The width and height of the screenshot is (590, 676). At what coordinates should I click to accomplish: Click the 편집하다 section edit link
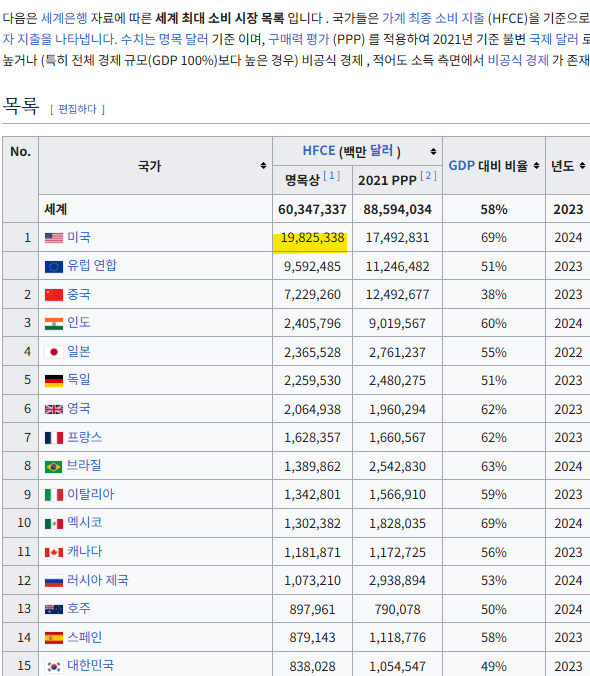coord(78,109)
